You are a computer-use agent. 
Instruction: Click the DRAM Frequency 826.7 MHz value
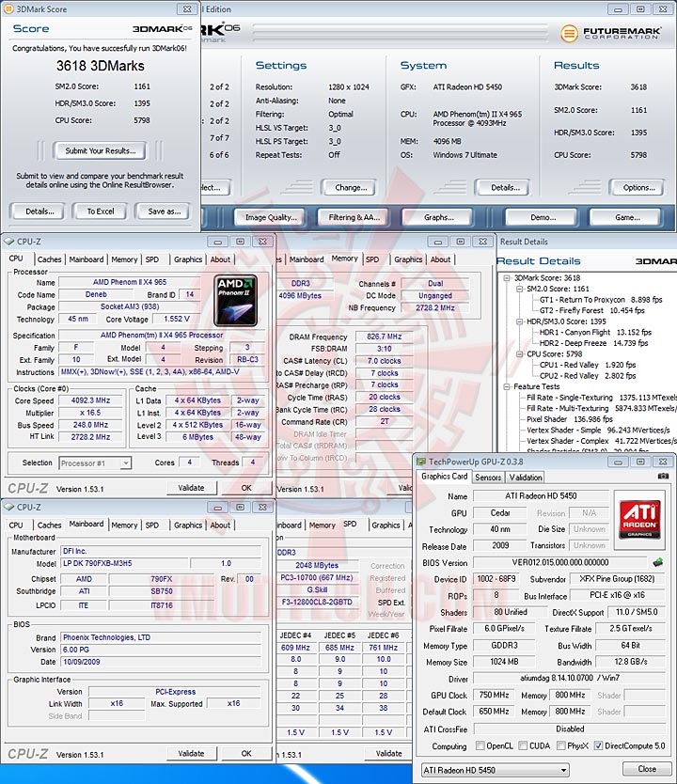click(x=384, y=337)
